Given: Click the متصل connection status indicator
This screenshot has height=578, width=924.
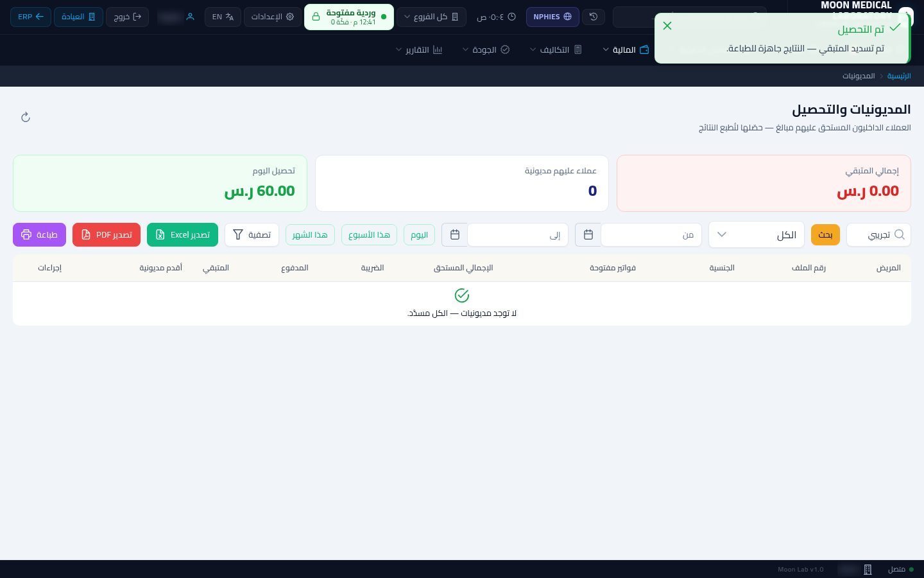Looking at the screenshot, I should point(901,570).
